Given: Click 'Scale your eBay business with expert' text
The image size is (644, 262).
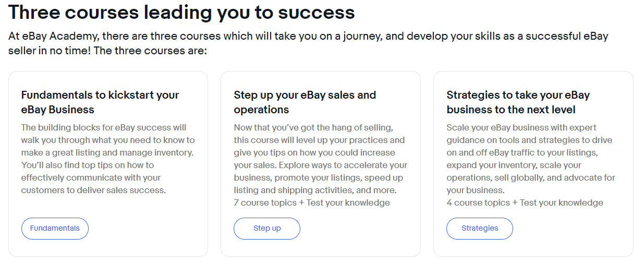Looking at the screenshot, I should (x=521, y=127).
